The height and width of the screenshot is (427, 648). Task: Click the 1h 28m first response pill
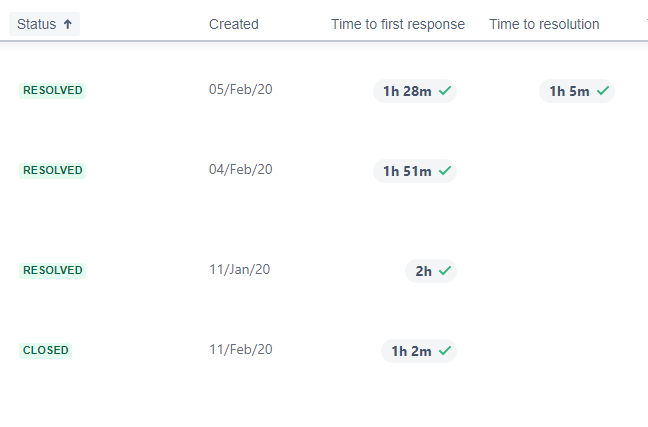[415, 91]
